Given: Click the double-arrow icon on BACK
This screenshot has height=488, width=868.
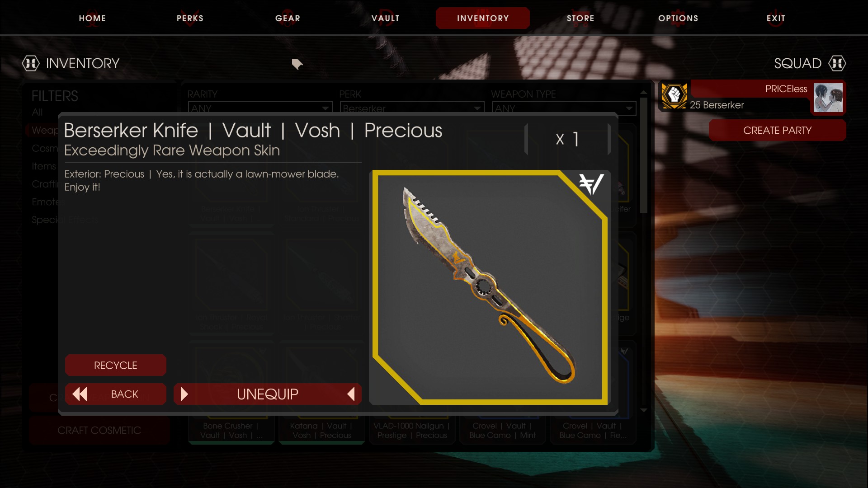Looking at the screenshot, I should [80, 394].
